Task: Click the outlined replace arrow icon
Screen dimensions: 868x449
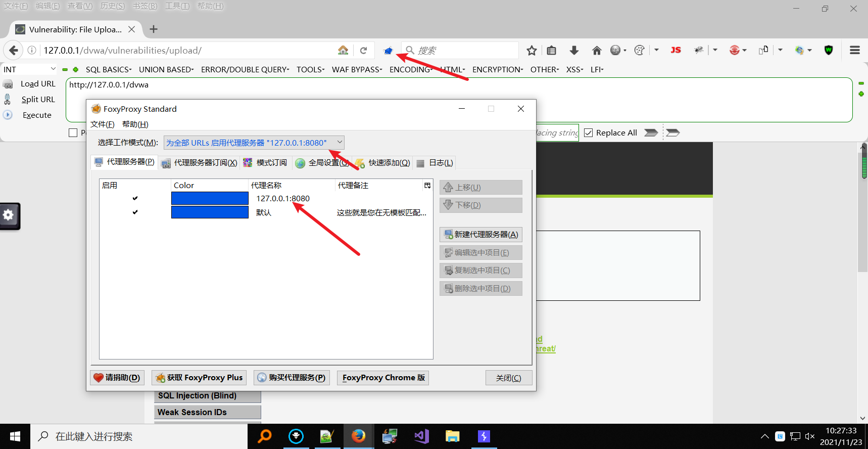Action: 673,132
